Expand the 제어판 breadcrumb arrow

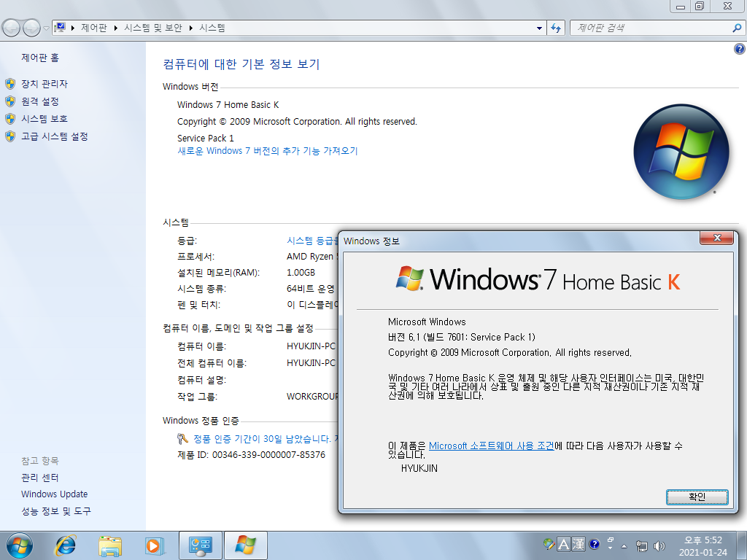(x=116, y=28)
